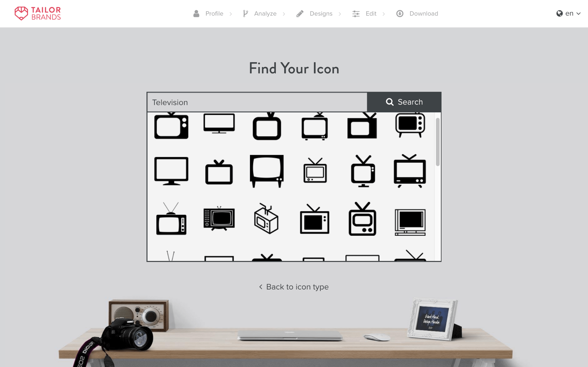Click the Television search input field
588x367 pixels.
click(257, 102)
